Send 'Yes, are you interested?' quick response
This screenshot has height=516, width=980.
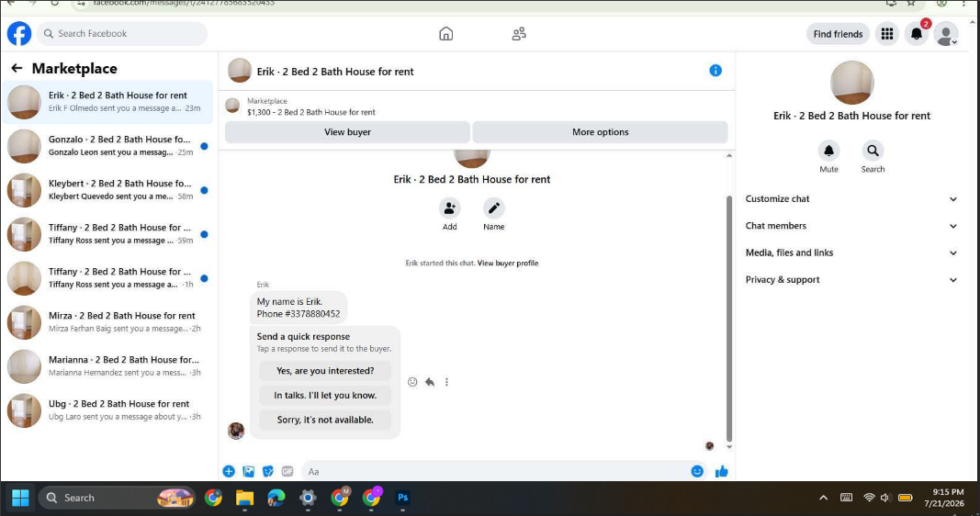[x=325, y=370]
